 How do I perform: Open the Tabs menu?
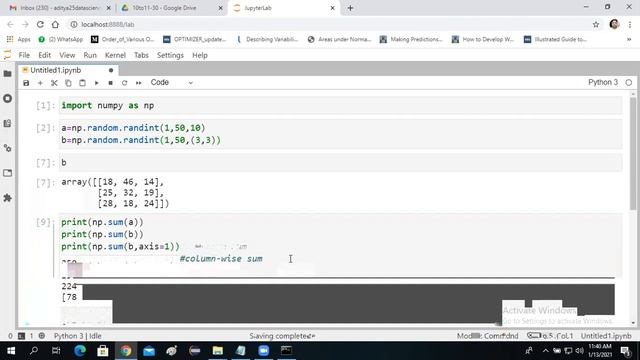click(141, 55)
